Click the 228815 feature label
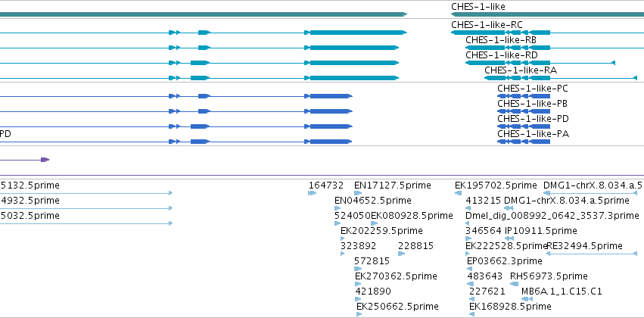Screen dimensions: 644x318 point(415,246)
